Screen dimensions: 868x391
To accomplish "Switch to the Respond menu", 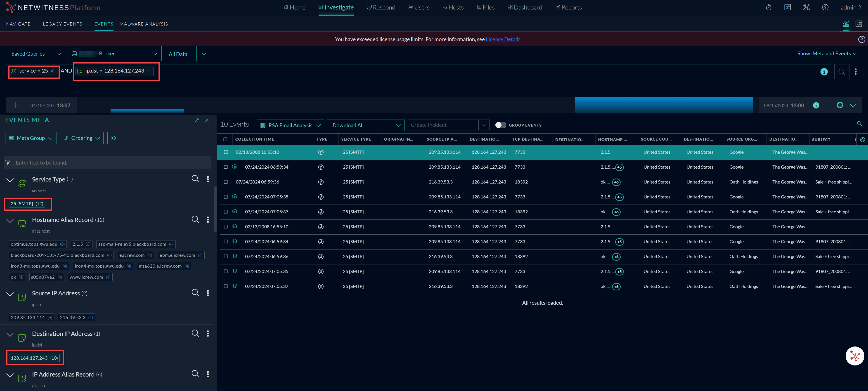I will [x=381, y=7].
